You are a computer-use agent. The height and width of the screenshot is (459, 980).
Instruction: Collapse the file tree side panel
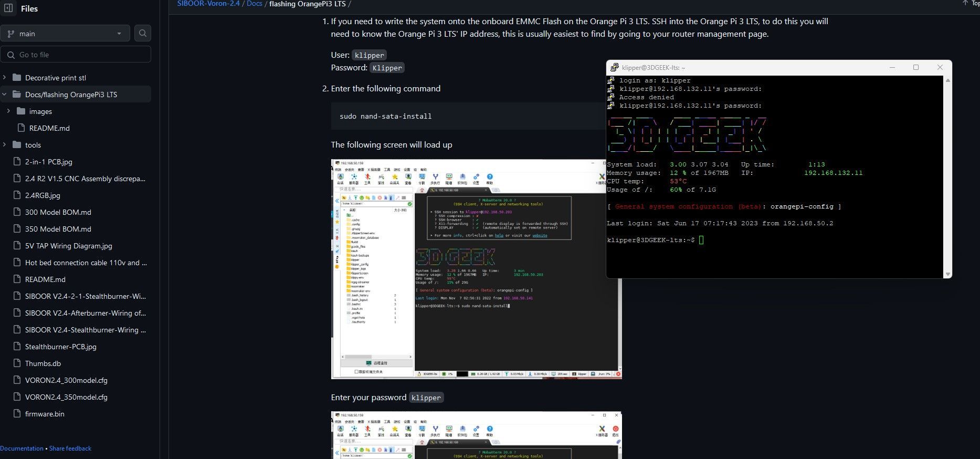point(8,8)
